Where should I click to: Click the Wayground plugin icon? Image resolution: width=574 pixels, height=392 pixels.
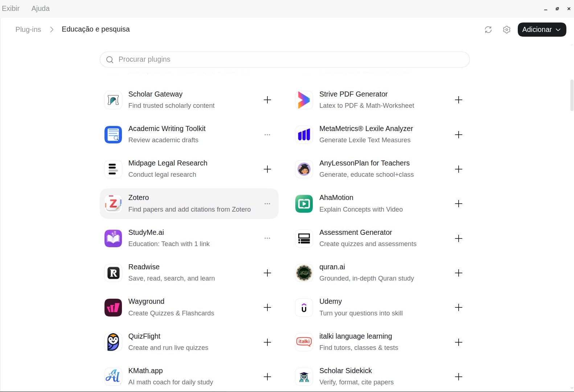[x=113, y=307]
